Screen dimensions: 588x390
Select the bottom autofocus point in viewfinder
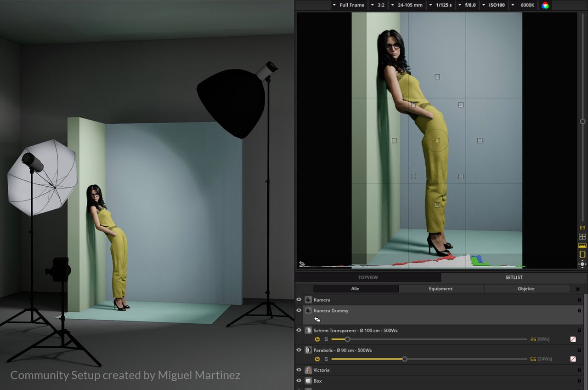pyautogui.click(x=437, y=205)
